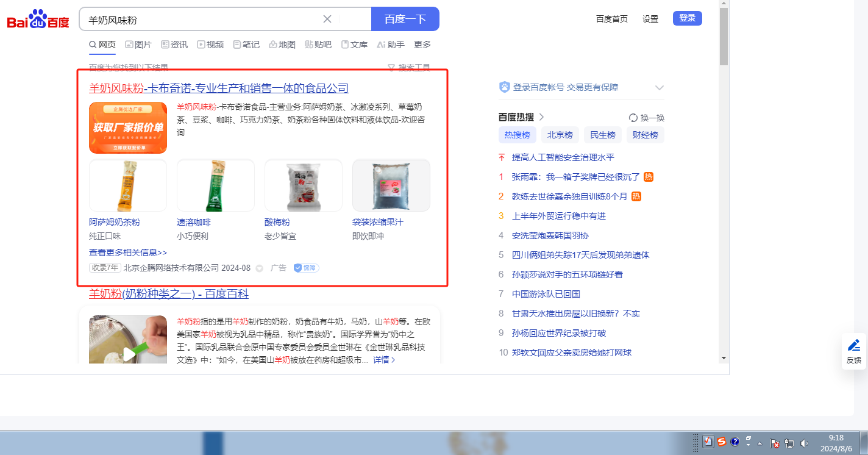The width and height of the screenshot is (868, 455).
Task: Open hot topic 中国游泳队已回国
Action: point(546,294)
